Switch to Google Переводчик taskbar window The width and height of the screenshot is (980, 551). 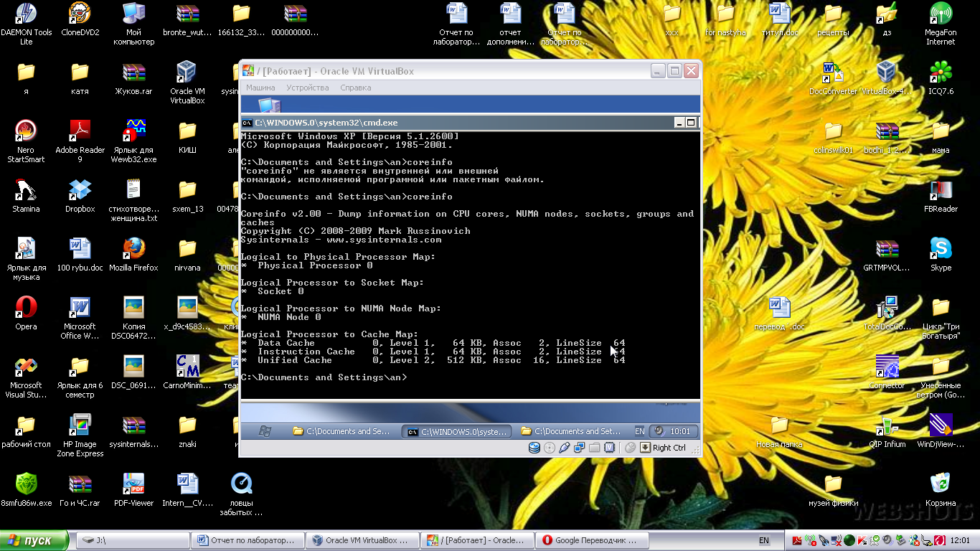[593, 540]
